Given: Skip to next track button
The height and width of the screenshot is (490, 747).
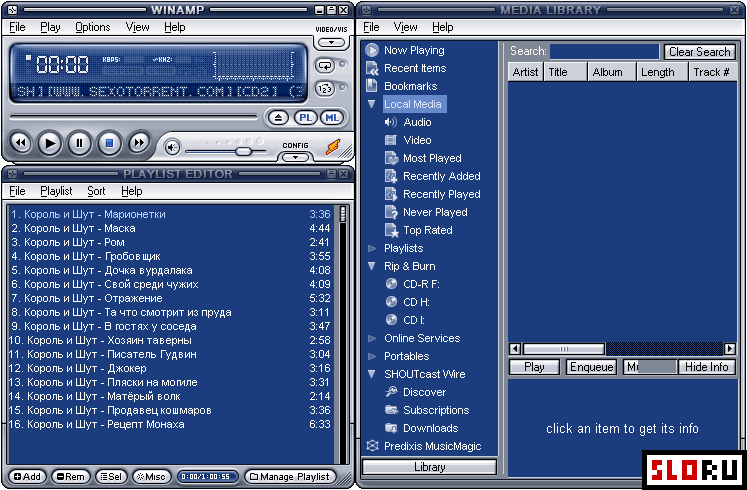Looking at the screenshot, I should [139, 143].
